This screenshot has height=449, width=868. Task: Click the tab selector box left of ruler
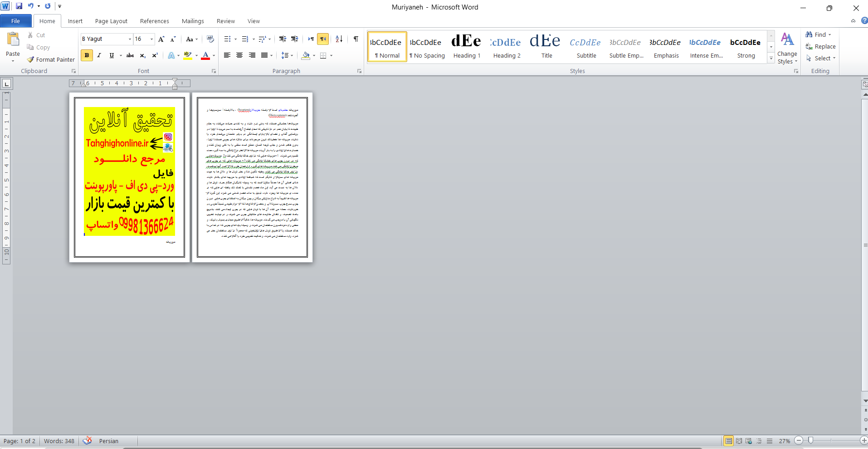(x=7, y=83)
